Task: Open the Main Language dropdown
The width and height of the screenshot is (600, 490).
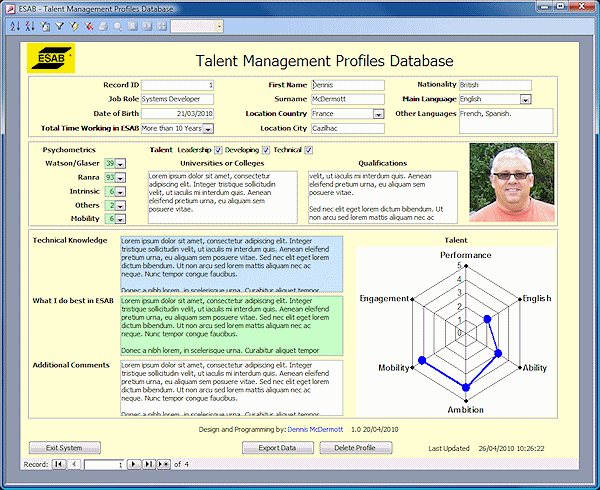Action: (525, 99)
